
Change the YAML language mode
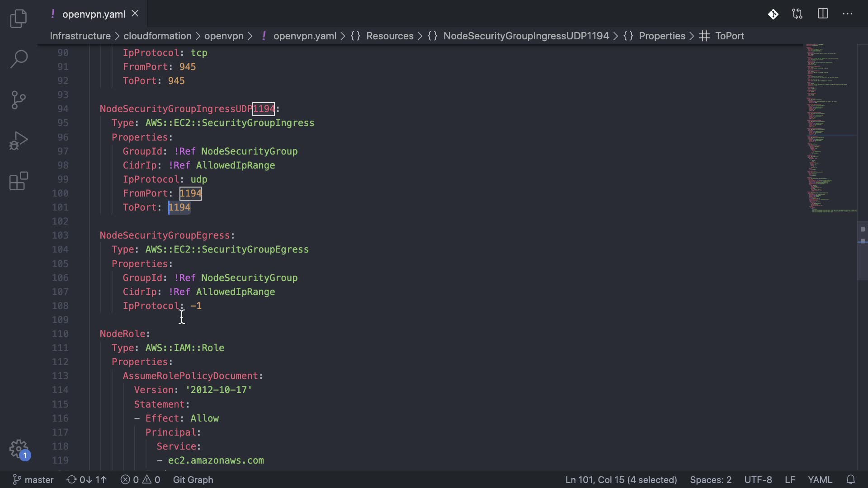point(820,479)
